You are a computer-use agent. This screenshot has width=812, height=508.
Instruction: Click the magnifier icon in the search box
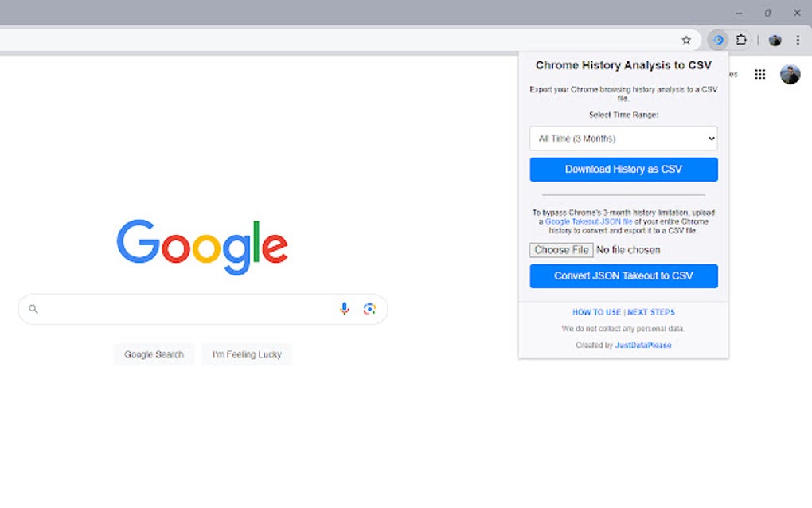tap(33, 308)
